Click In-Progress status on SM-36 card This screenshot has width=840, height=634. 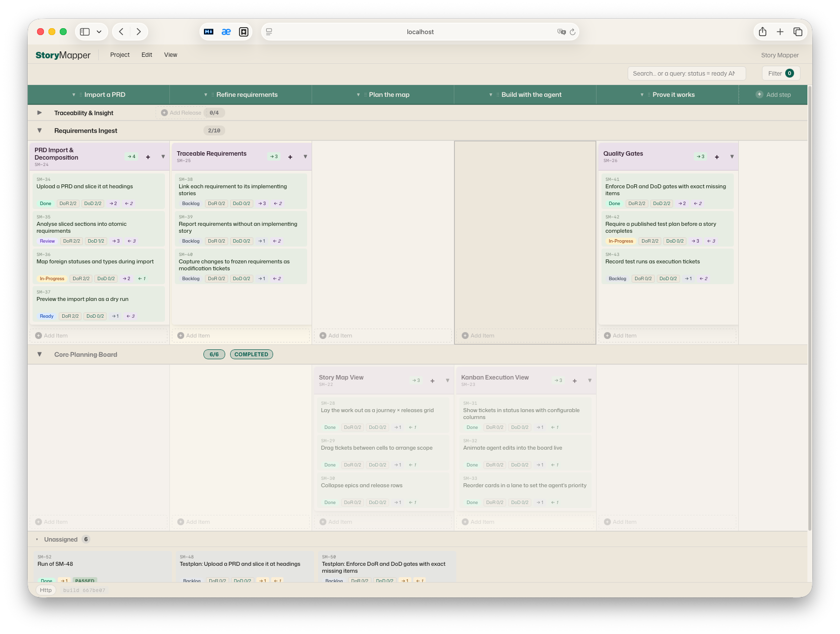52,279
